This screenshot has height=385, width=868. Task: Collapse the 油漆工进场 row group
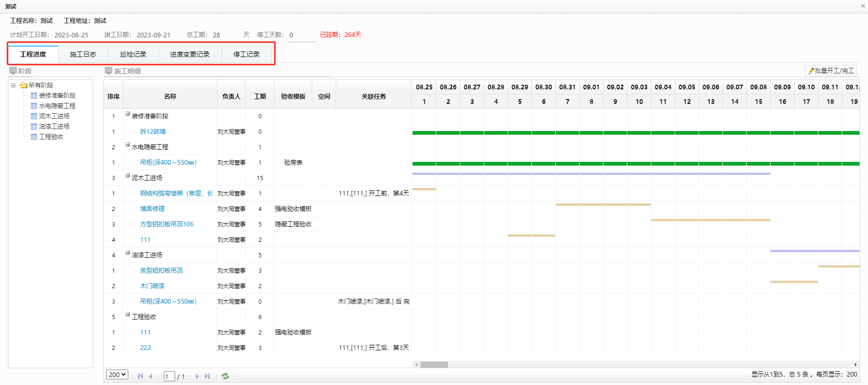click(x=127, y=253)
